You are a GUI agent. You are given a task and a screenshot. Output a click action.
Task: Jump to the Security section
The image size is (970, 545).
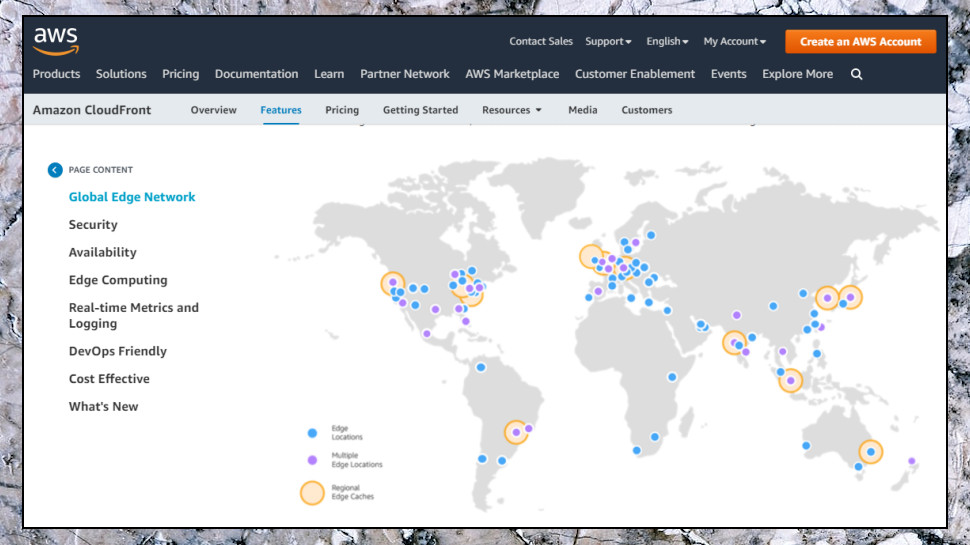coord(93,225)
